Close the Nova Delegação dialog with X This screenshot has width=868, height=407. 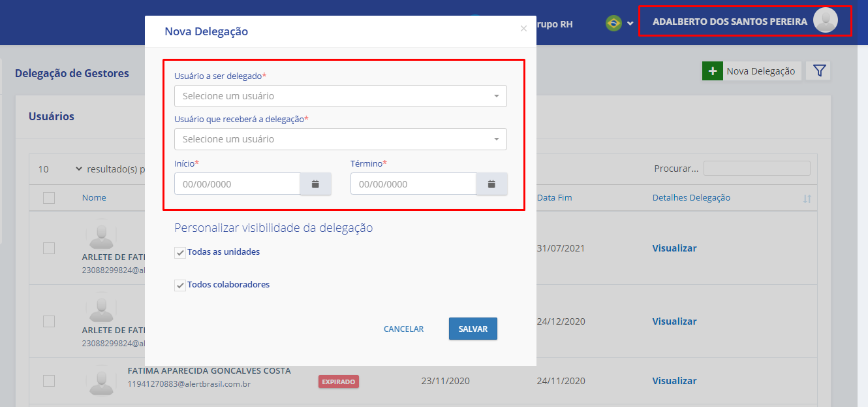pos(523,29)
